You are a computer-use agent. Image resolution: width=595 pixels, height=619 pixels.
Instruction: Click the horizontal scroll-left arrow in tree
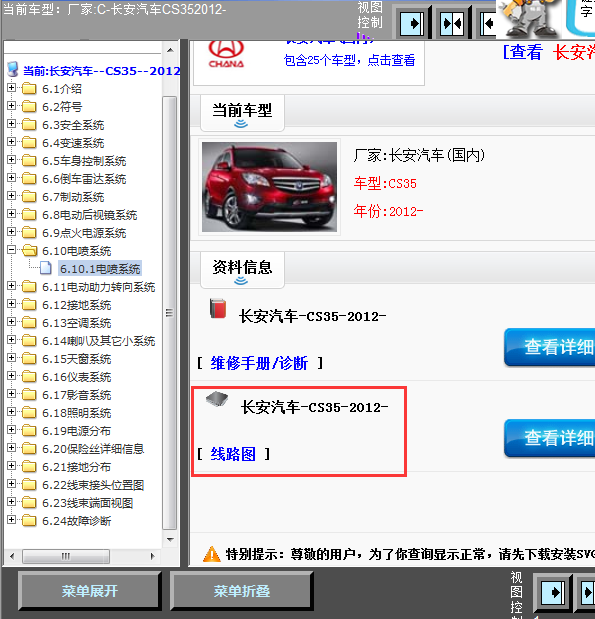tap(12, 556)
